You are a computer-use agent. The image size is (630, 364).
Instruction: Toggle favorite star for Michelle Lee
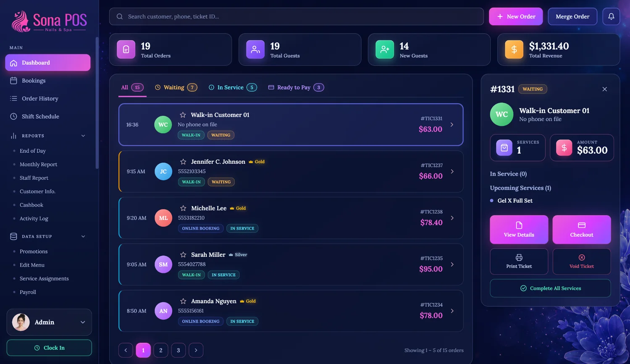pos(183,208)
